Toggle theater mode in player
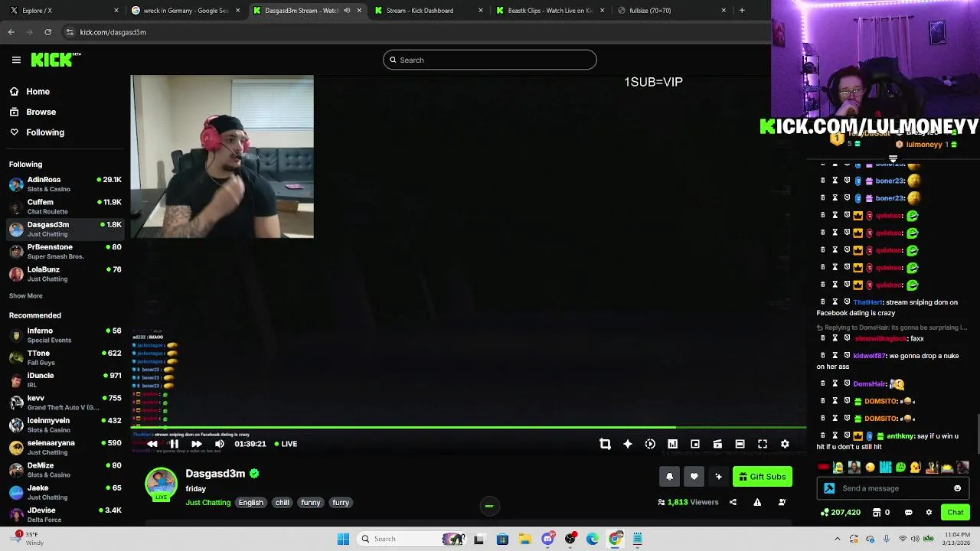This screenshot has width=980, height=551. [x=740, y=444]
